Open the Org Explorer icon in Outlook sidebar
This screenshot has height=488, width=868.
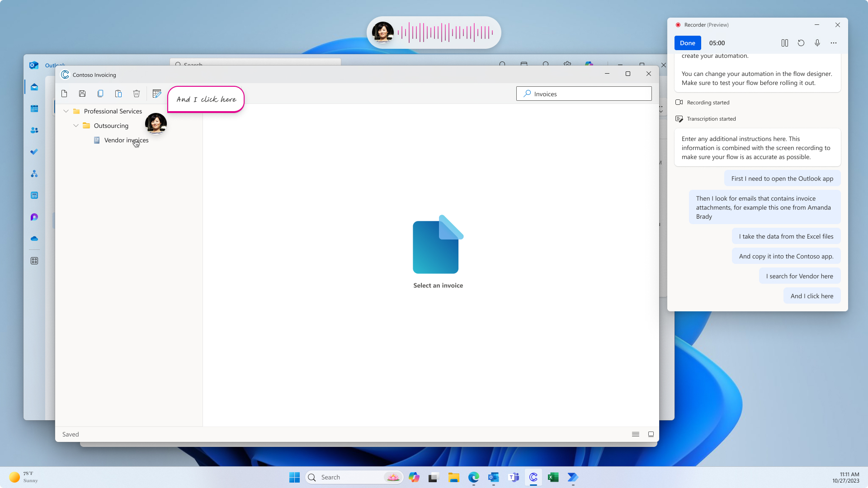(x=34, y=174)
